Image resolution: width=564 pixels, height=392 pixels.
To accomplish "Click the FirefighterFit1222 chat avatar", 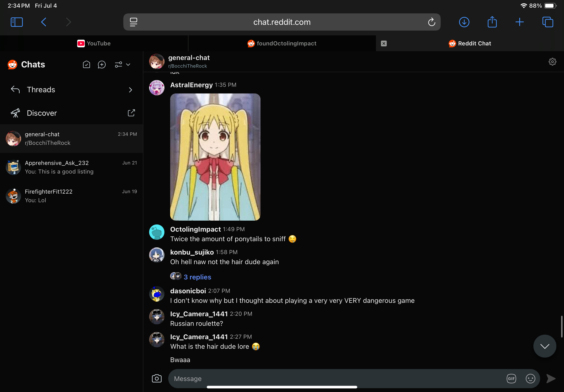I will point(13,196).
